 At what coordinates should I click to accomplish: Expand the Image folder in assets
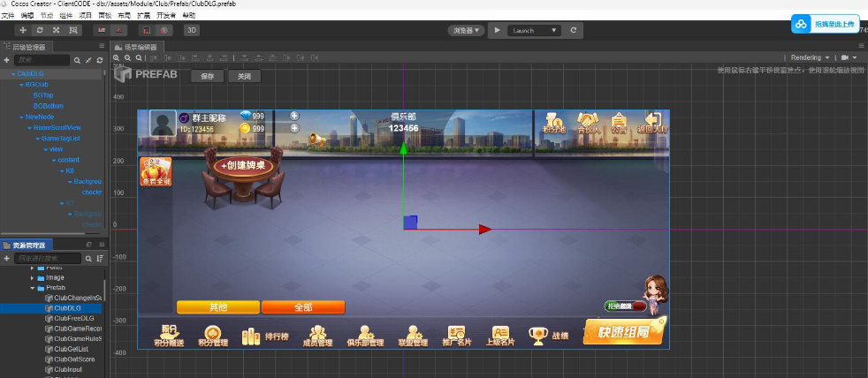(33, 277)
